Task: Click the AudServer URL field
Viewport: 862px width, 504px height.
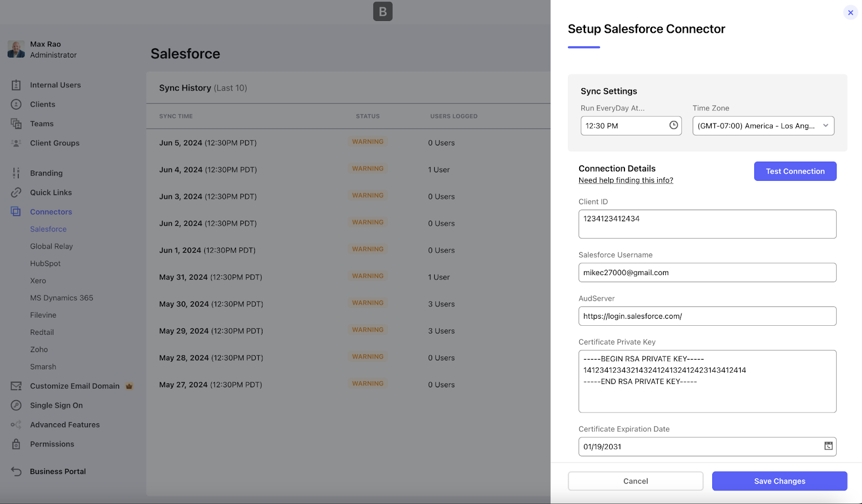Action: pyautogui.click(x=707, y=316)
